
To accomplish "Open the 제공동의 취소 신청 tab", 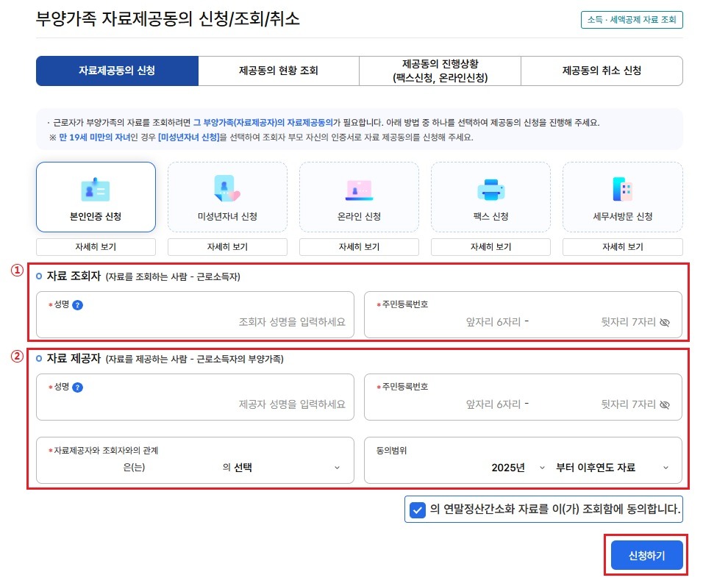I will coord(601,71).
